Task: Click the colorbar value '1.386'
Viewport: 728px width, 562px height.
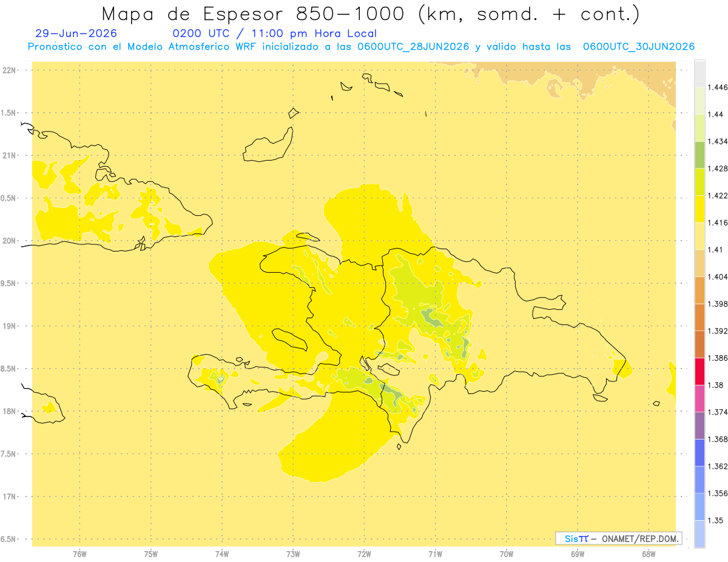Action: coord(718,358)
